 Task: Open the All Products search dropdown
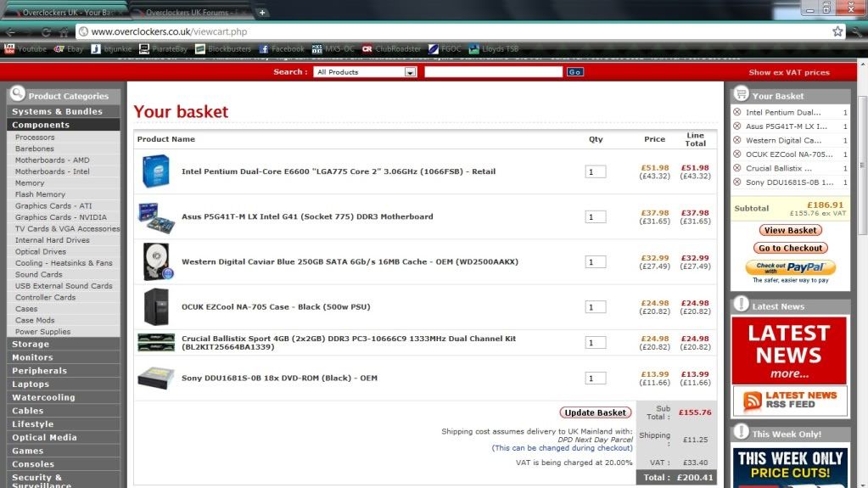(365, 72)
